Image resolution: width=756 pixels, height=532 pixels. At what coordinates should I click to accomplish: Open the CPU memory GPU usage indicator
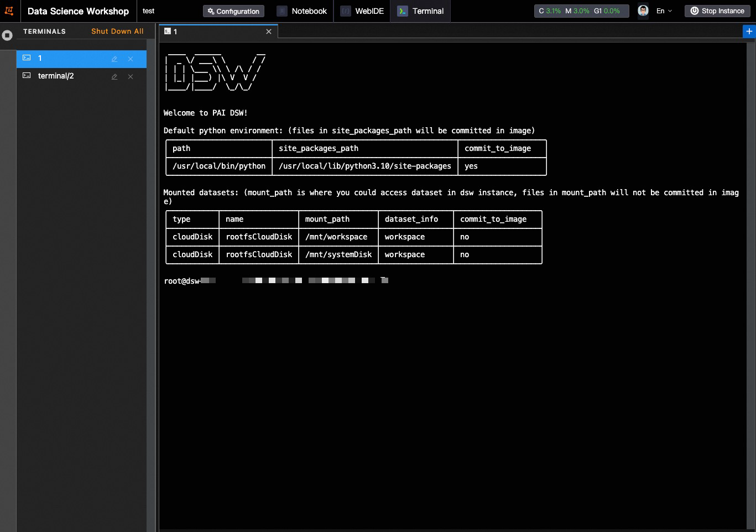pyautogui.click(x=581, y=11)
